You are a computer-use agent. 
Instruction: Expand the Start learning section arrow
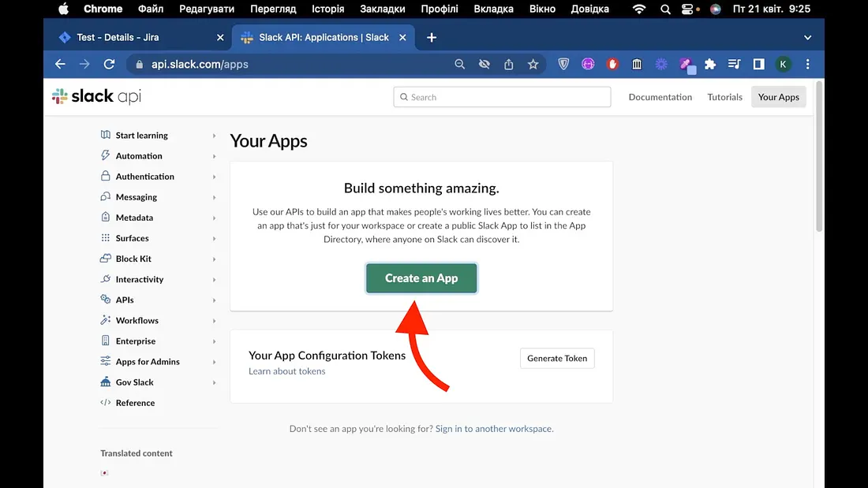tap(214, 136)
